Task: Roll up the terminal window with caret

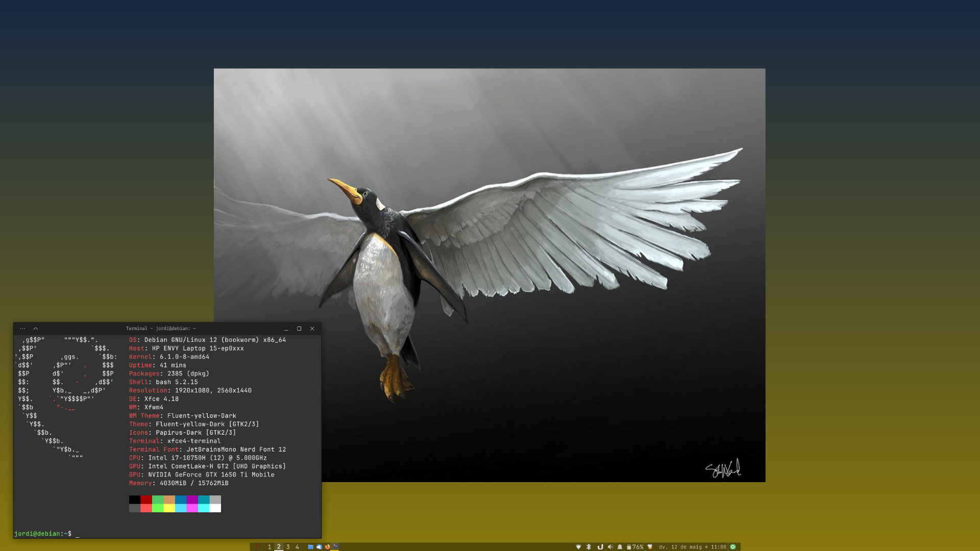Action: click(x=36, y=329)
